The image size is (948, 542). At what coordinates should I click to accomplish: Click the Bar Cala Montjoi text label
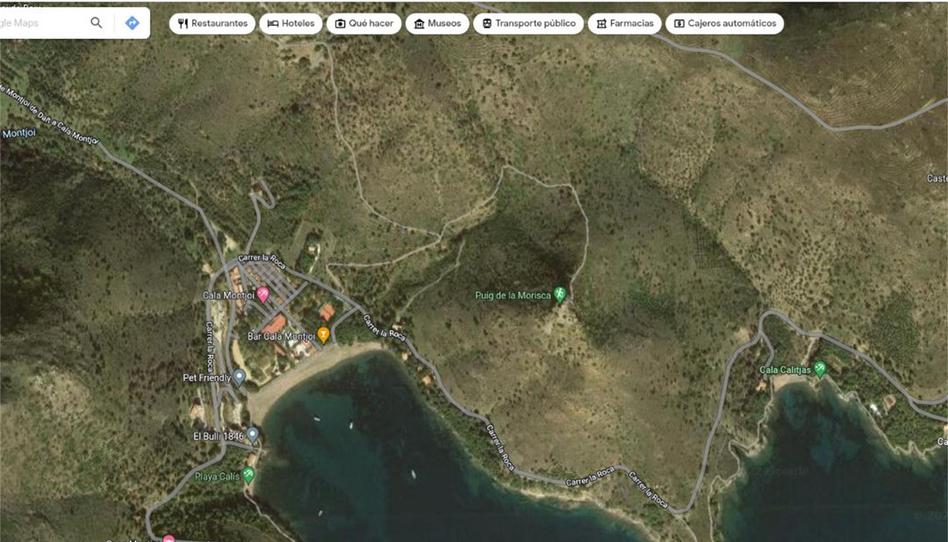coord(280,337)
